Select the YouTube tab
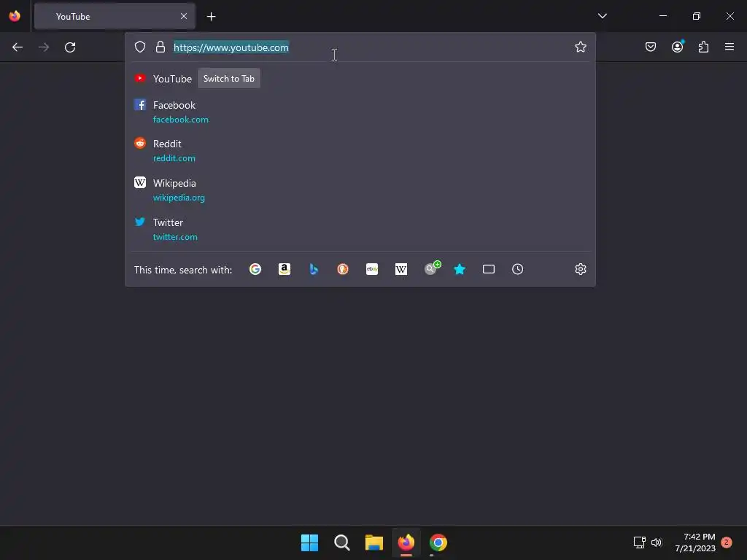Viewport: 747px width, 560px height. 115,16
